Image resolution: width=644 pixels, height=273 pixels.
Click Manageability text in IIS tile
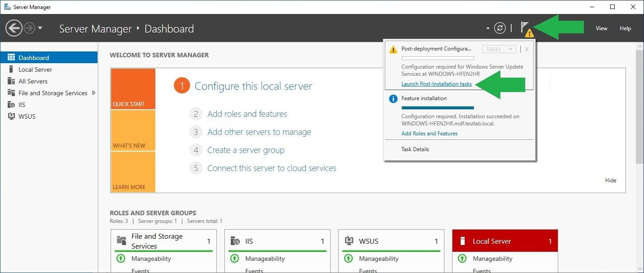click(x=265, y=259)
